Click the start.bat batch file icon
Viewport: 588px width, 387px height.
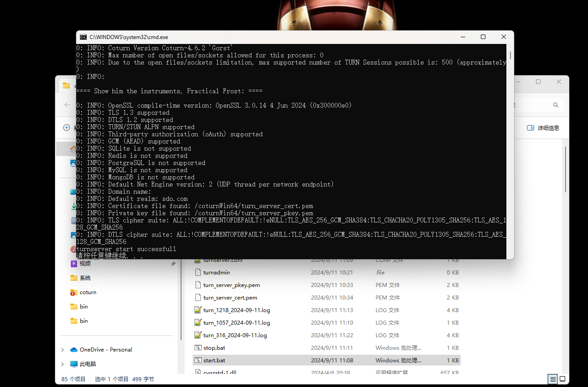[198, 361]
